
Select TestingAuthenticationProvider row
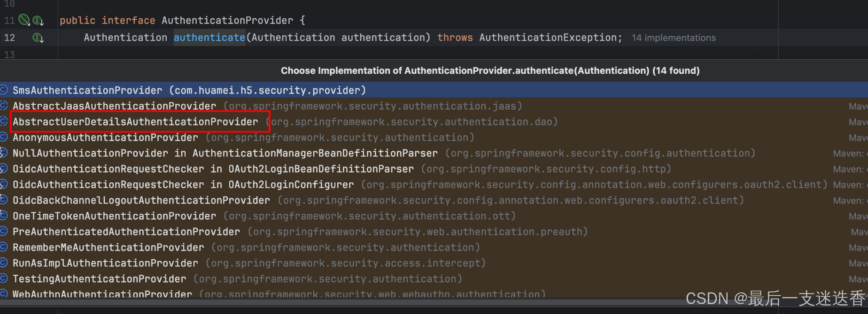(x=434, y=279)
